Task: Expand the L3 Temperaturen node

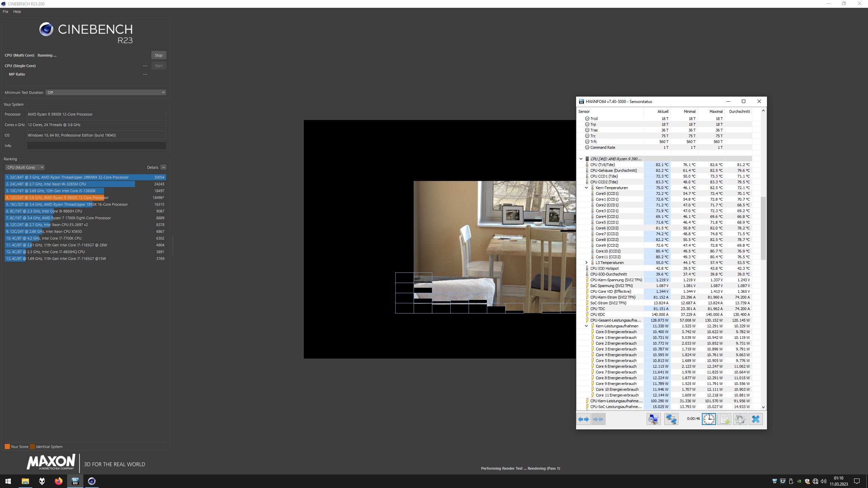Action: tap(586, 263)
